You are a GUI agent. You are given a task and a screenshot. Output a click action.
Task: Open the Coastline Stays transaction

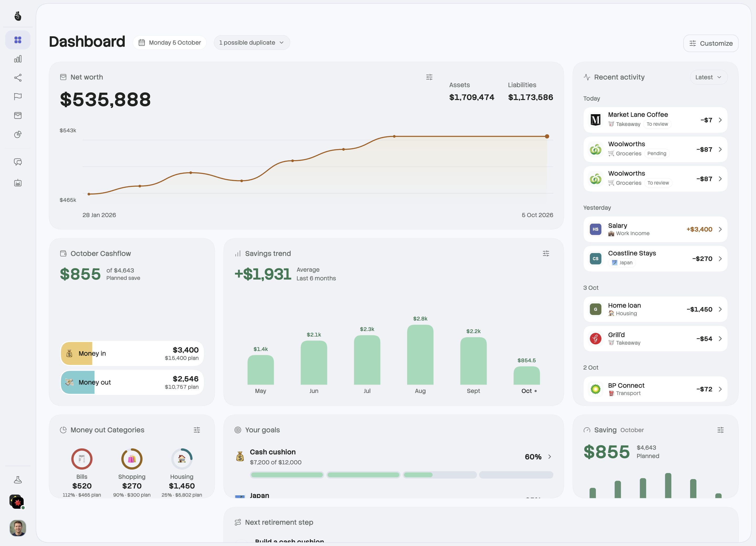(x=655, y=259)
